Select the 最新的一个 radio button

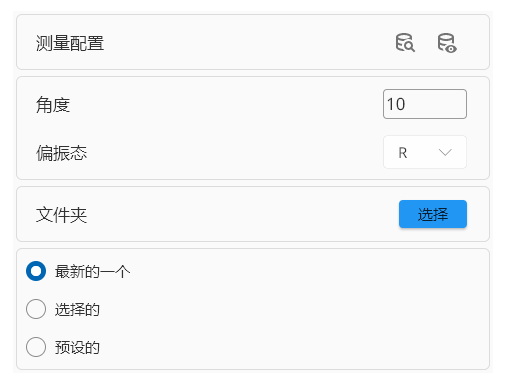point(36,271)
